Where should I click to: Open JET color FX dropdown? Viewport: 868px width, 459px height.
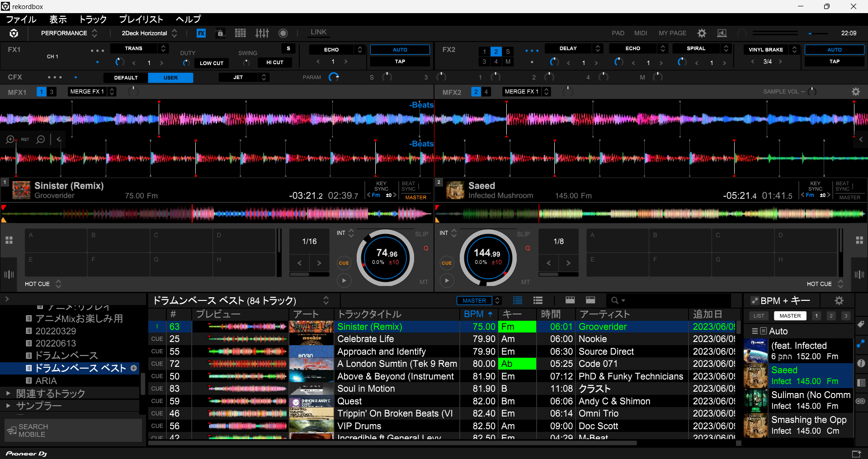click(244, 77)
